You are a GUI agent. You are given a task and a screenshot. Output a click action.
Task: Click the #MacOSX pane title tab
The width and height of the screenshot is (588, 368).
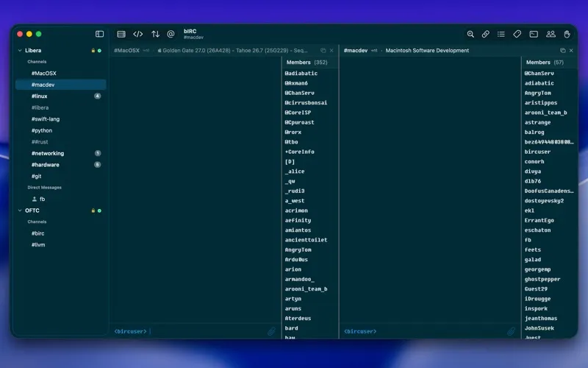(126, 50)
